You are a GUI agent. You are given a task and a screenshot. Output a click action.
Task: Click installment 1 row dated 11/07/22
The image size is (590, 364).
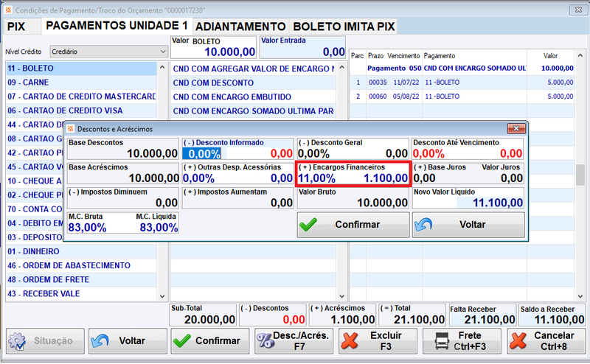pyautogui.click(x=462, y=83)
